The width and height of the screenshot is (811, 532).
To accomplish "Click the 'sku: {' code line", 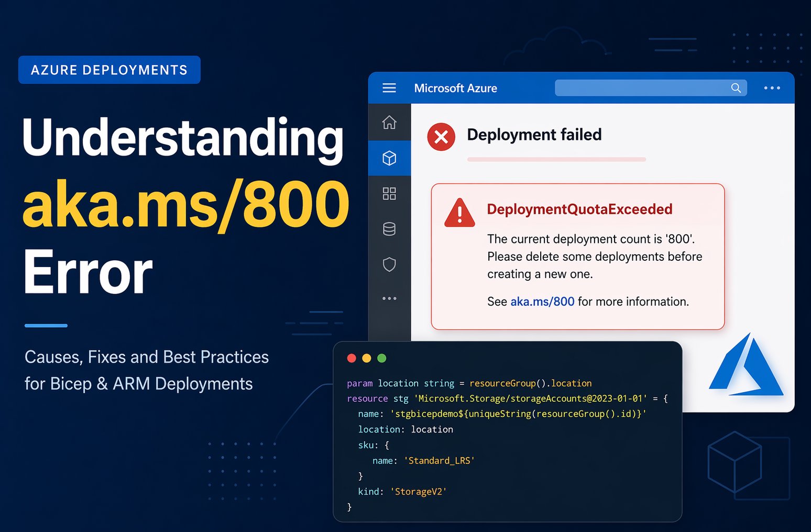I will click(374, 445).
